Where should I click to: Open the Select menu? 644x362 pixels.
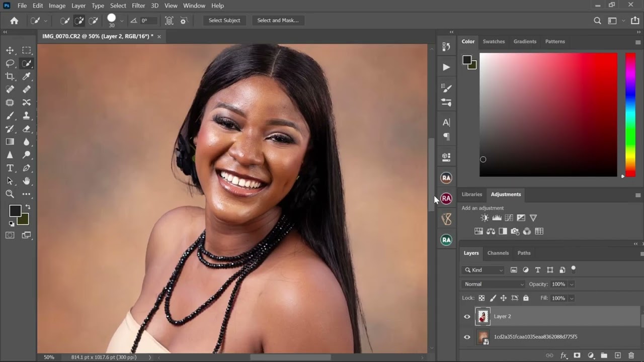click(x=118, y=6)
